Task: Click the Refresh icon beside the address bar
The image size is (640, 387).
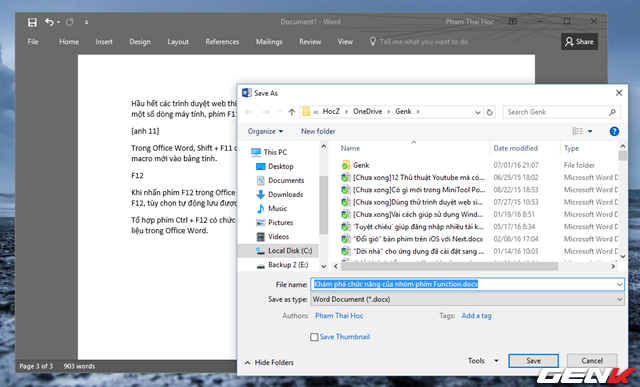Action: point(490,112)
